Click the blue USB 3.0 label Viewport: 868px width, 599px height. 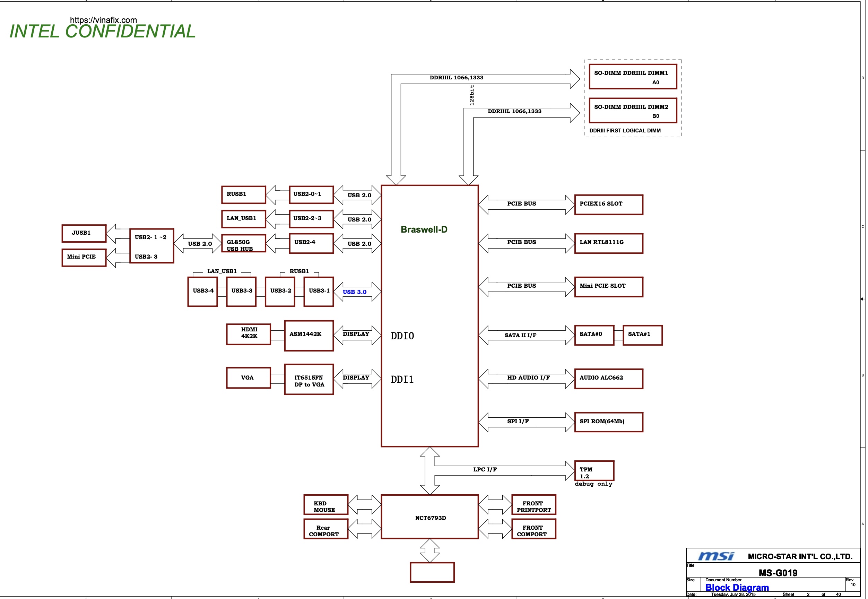tap(354, 292)
